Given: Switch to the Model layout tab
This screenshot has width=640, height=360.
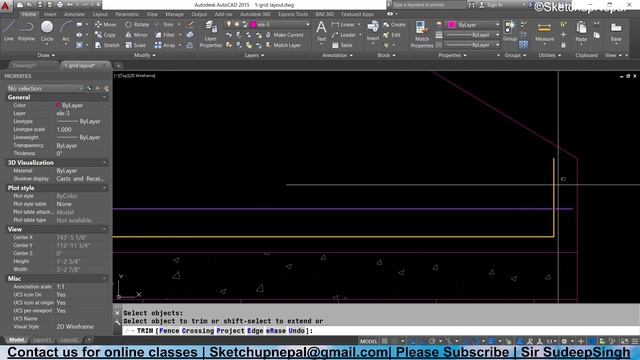Looking at the screenshot, I should 16,340.
